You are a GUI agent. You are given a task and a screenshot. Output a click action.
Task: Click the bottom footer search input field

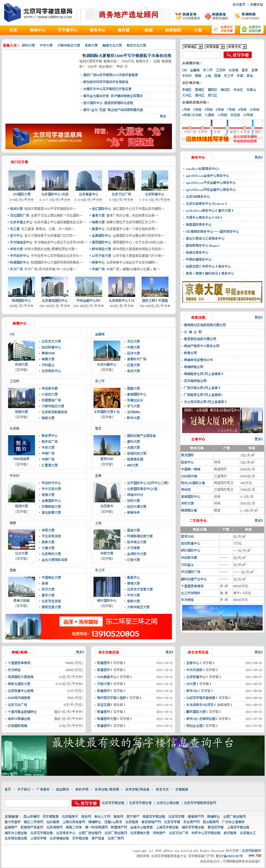[37, 803]
